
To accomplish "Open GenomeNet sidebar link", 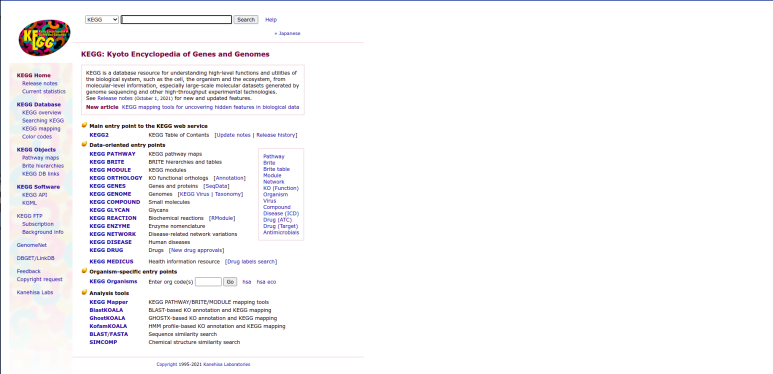I will click(32, 245).
